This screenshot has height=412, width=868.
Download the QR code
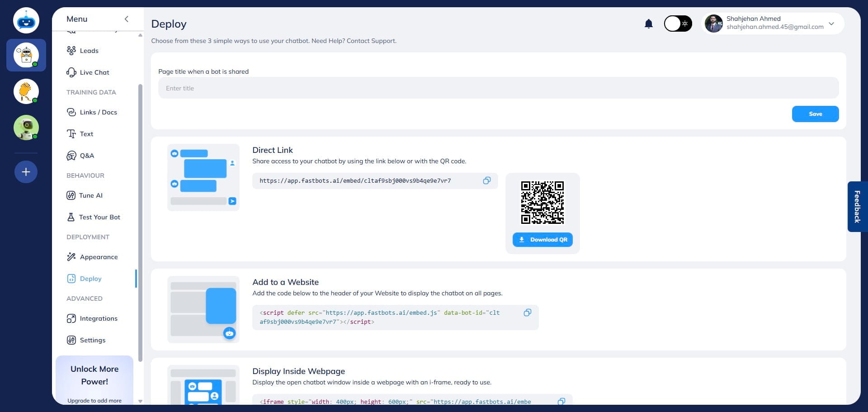(x=542, y=240)
